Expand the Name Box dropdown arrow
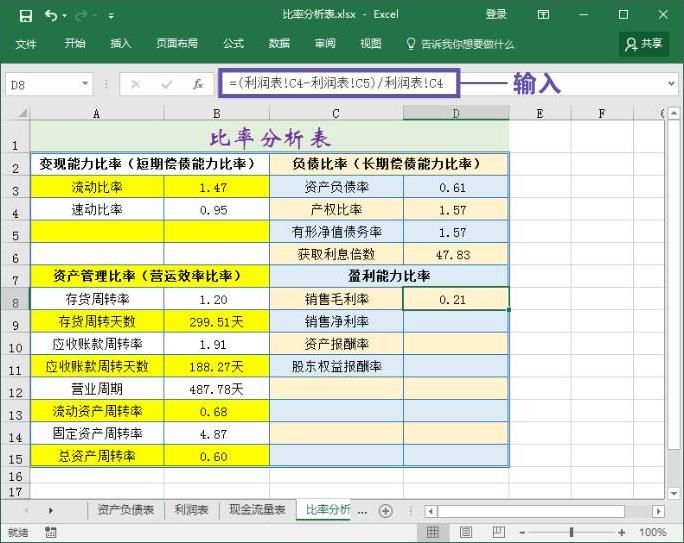Image resolution: width=684 pixels, height=543 pixels. tap(85, 84)
